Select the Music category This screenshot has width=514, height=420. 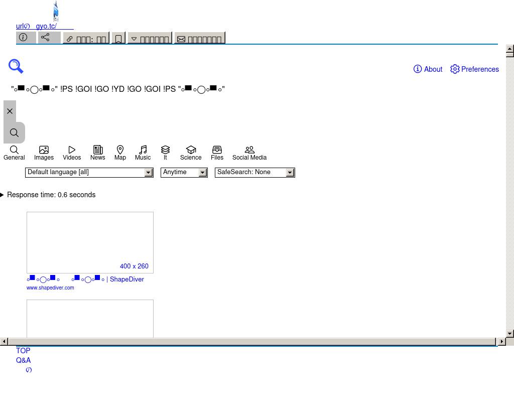pos(143,153)
